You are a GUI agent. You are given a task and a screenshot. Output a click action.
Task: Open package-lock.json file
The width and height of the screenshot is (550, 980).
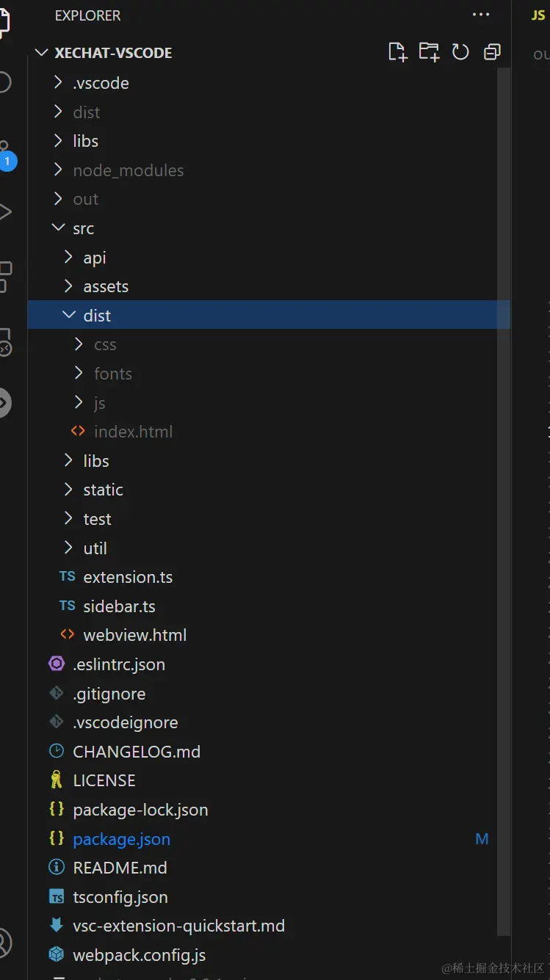[140, 810]
